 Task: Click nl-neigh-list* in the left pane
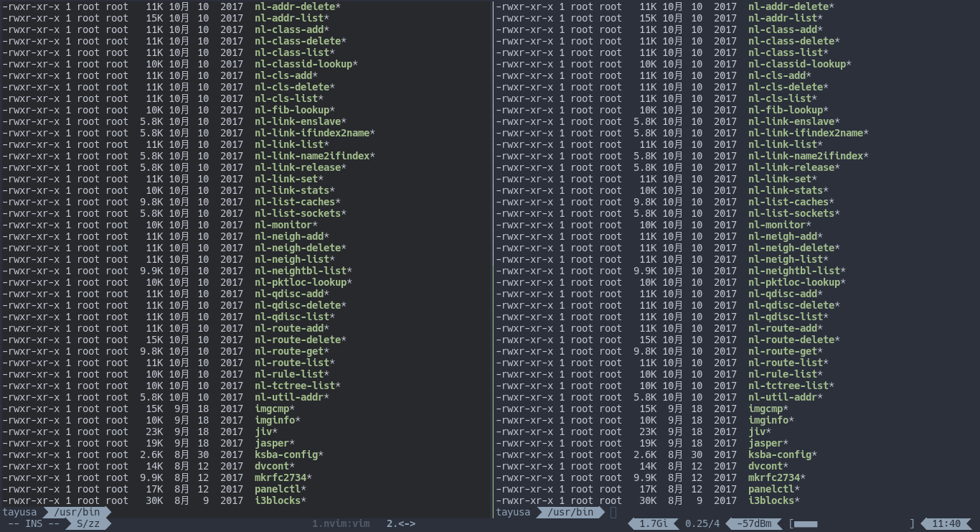pos(295,259)
